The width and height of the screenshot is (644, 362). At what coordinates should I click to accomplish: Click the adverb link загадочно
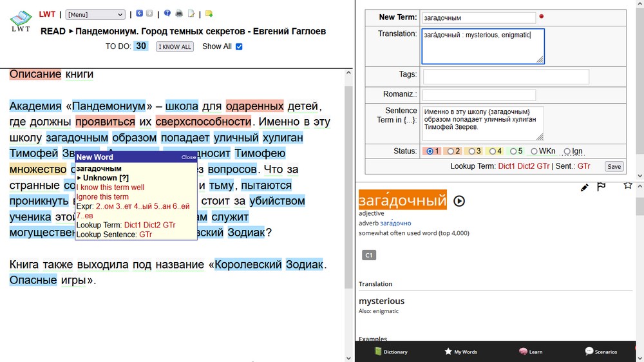(395, 223)
